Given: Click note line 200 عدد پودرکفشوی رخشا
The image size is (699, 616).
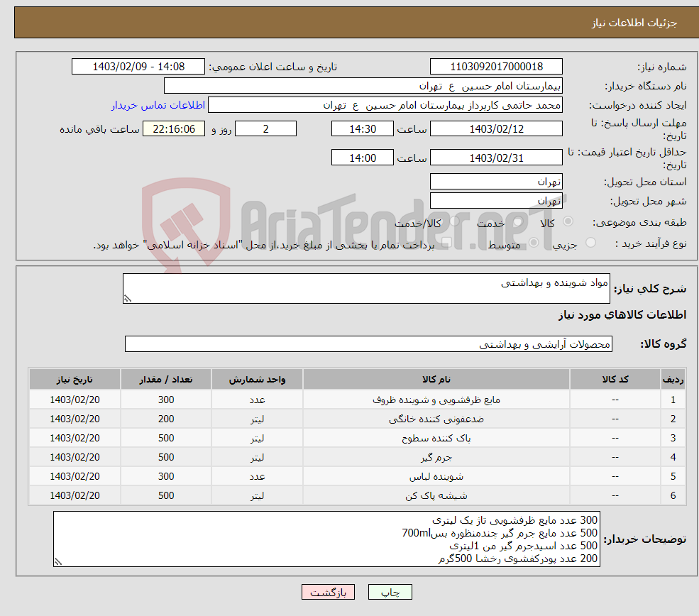Looking at the screenshot, I should 517,559.
